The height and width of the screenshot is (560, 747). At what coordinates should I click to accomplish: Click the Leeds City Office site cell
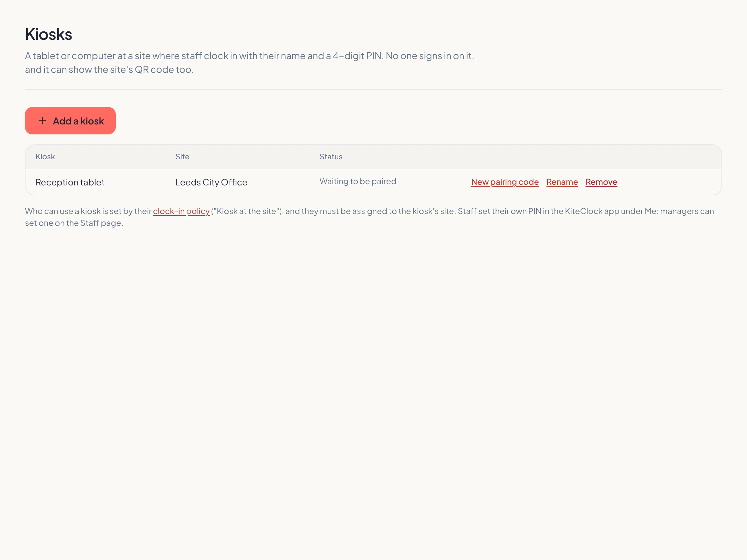(x=211, y=182)
